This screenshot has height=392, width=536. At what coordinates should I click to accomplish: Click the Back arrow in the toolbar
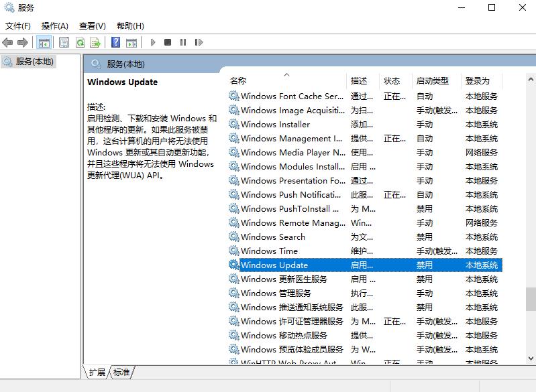8,42
